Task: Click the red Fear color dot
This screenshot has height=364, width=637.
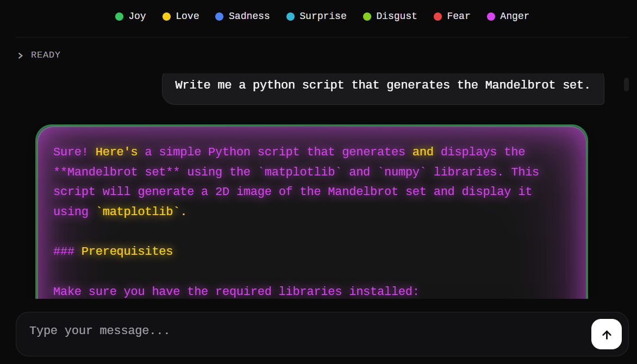Action: [438, 16]
